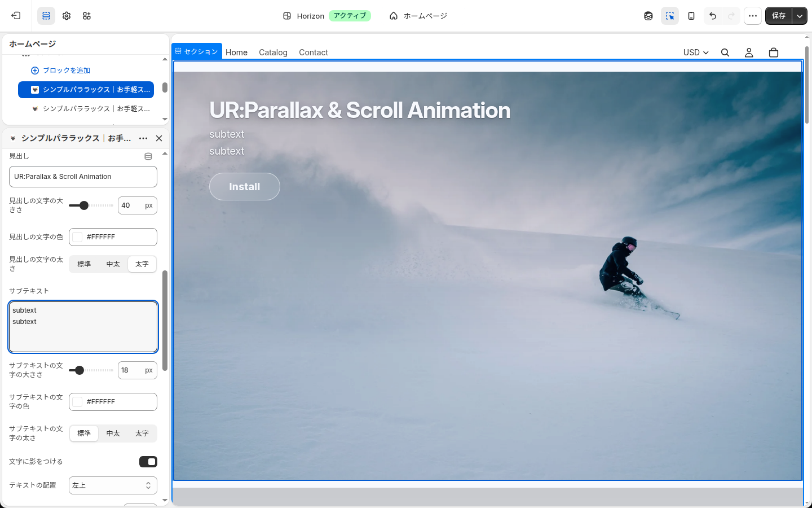Image resolution: width=812 pixels, height=508 pixels.
Task: Open the ホームページ template selector
Action: tap(418, 16)
